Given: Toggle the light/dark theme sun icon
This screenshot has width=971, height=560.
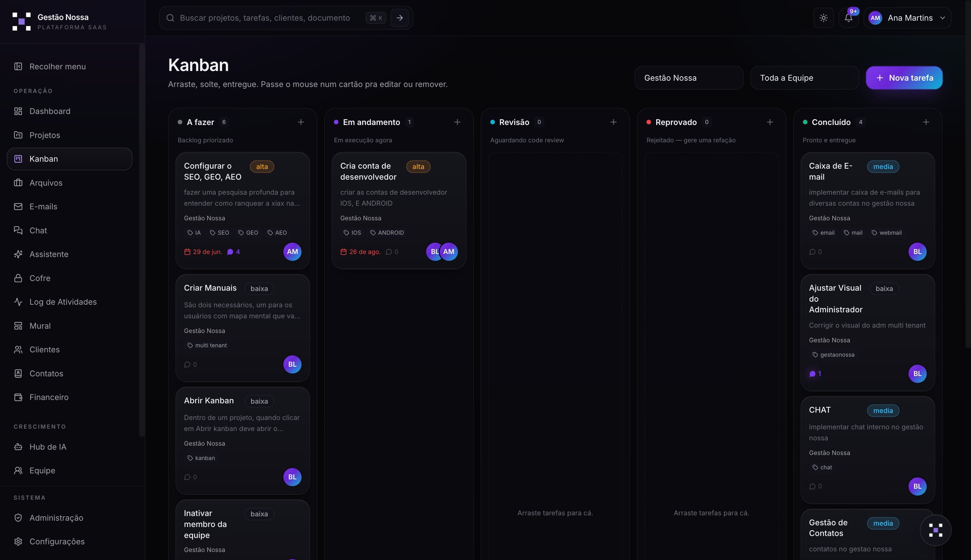Looking at the screenshot, I should [x=823, y=18].
